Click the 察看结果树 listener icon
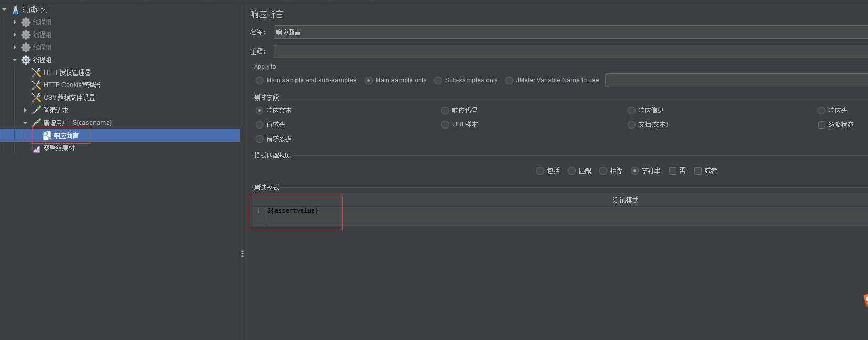 click(36, 148)
